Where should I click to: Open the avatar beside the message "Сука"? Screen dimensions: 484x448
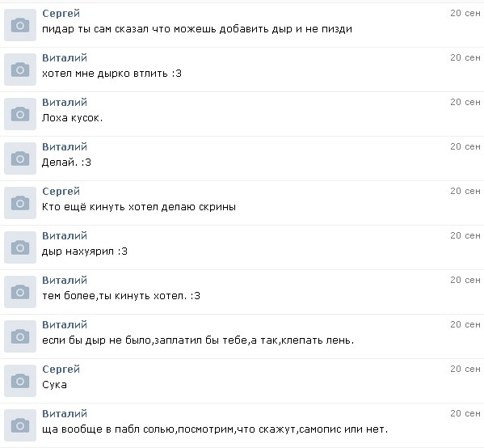[20, 381]
